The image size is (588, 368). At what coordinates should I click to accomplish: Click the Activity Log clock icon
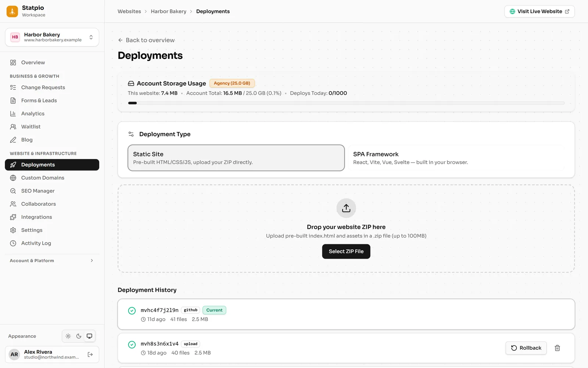(x=13, y=243)
